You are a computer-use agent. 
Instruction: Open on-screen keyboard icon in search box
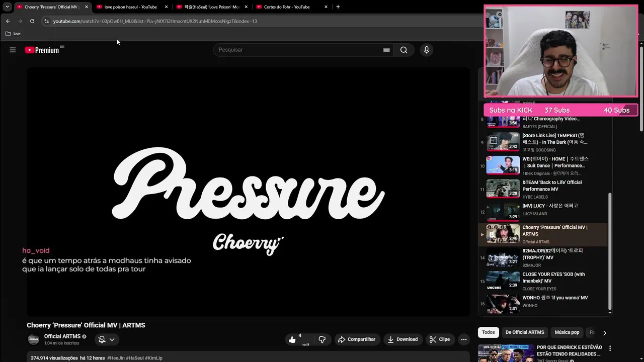[x=386, y=50]
